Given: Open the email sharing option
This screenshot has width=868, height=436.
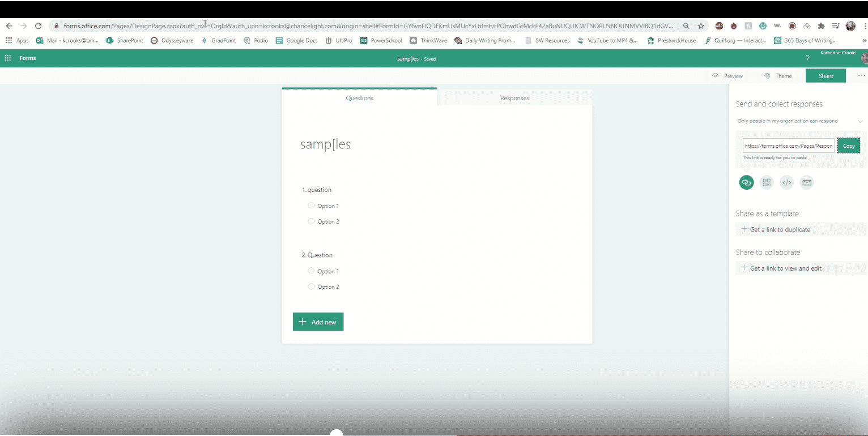Looking at the screenshot, I should click(807, 182).
